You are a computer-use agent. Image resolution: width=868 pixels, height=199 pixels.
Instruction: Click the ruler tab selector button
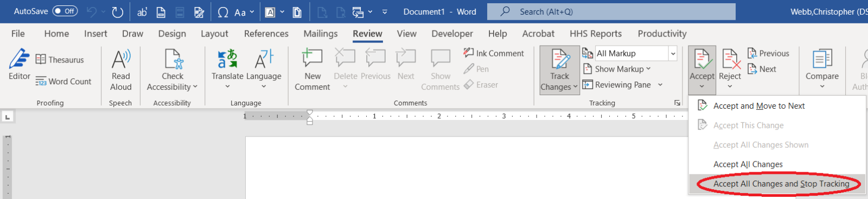8,117
